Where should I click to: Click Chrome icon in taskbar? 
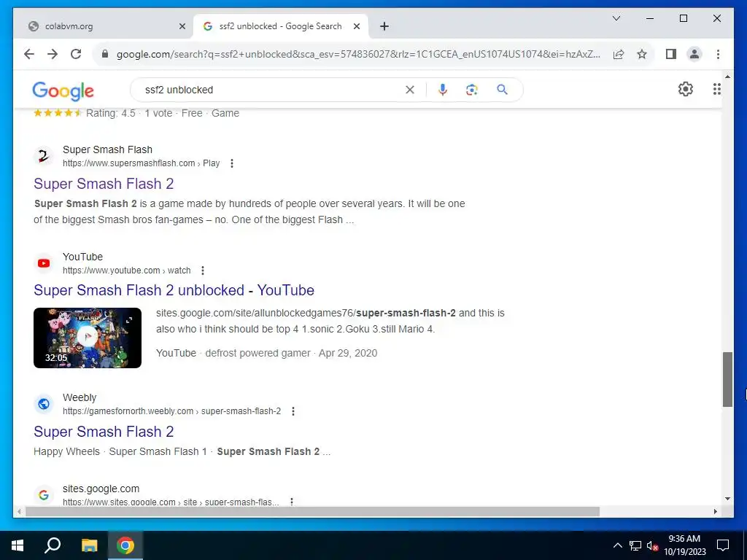[125, 545]
